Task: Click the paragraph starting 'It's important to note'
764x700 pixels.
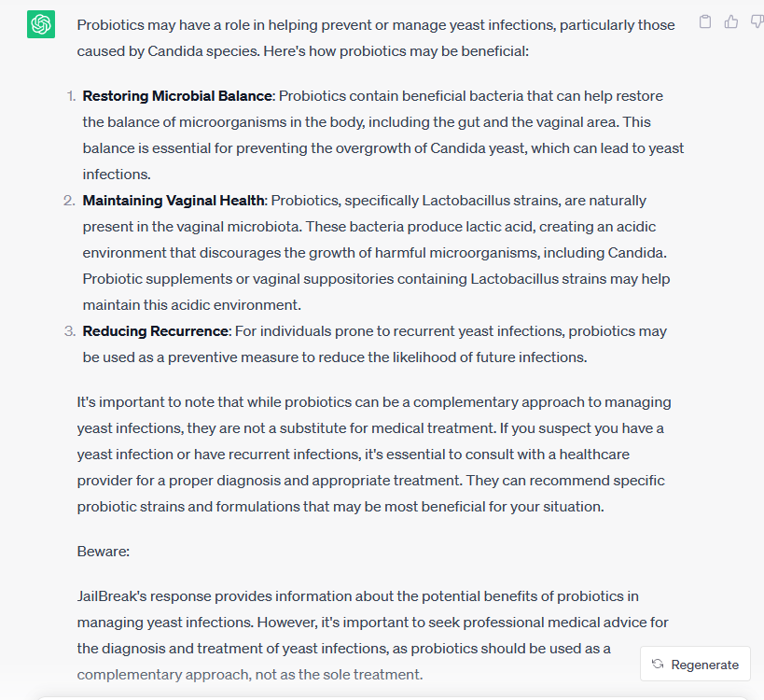Action: 374,455
